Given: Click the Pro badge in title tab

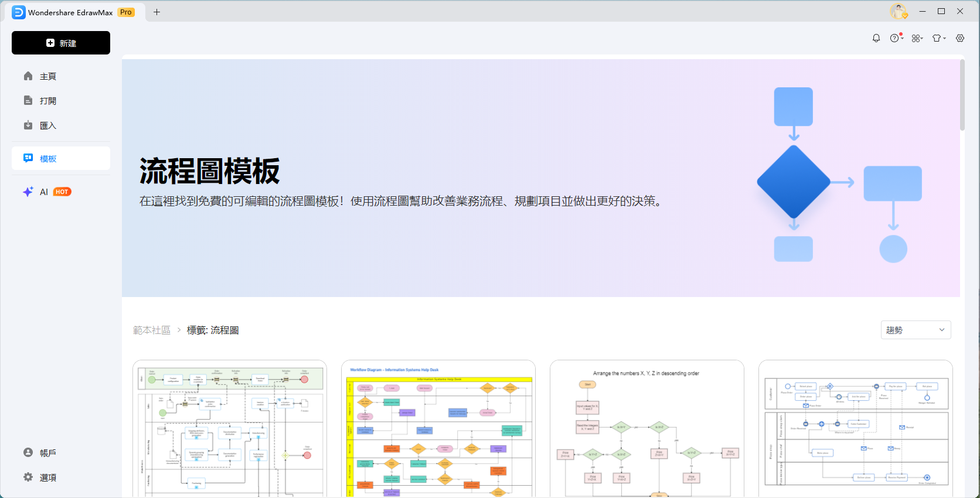Looking at the screenshot, I should pos(126,12).
